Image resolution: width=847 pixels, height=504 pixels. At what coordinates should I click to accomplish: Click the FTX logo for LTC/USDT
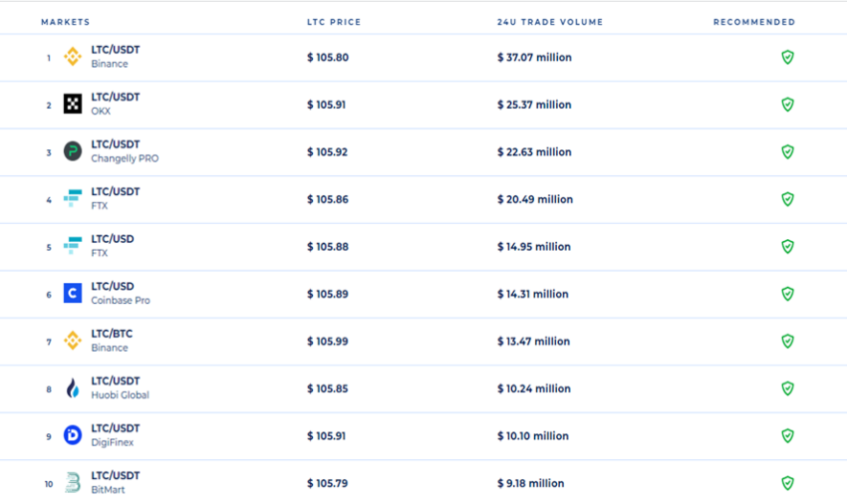point(73,198)
